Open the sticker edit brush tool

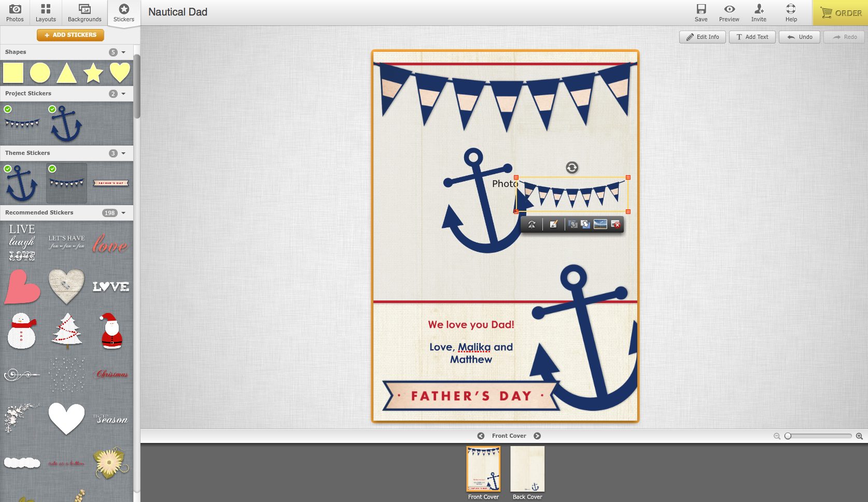tap(553, 224)
